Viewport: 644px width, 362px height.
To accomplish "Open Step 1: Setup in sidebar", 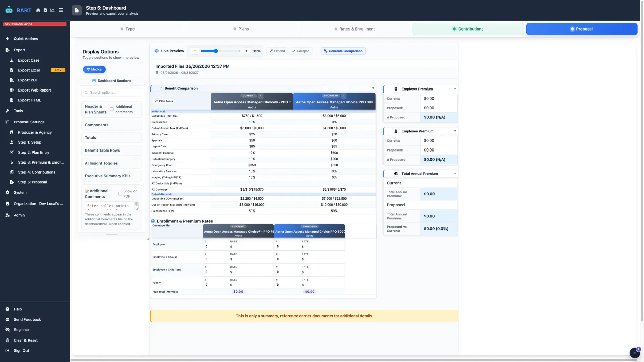I will [x=30, y=142].
